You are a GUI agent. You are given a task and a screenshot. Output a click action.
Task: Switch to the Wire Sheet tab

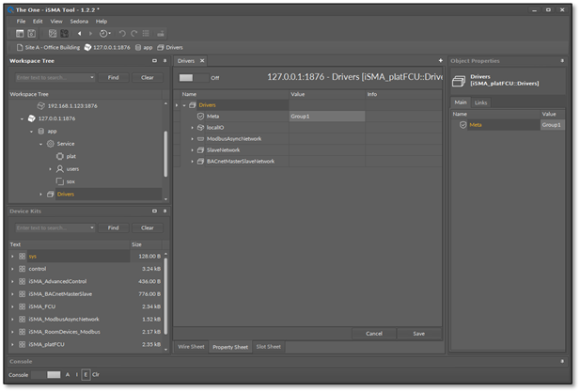click(192, 347)
